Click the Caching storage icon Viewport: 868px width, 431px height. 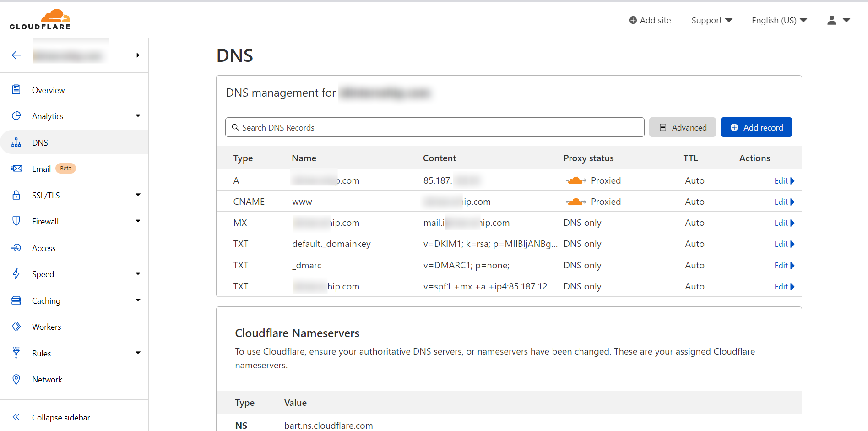pyautogui.click(x=16, y=300)
